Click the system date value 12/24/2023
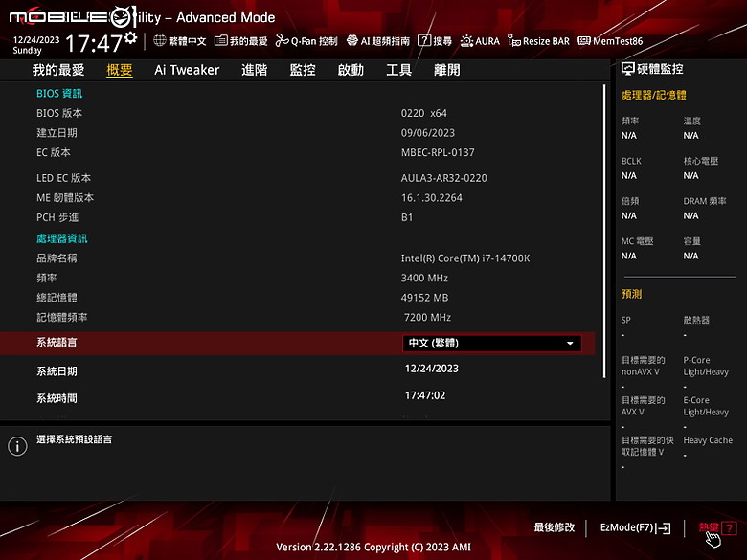This screenshot has height=560, width=747. pos(432,369)
